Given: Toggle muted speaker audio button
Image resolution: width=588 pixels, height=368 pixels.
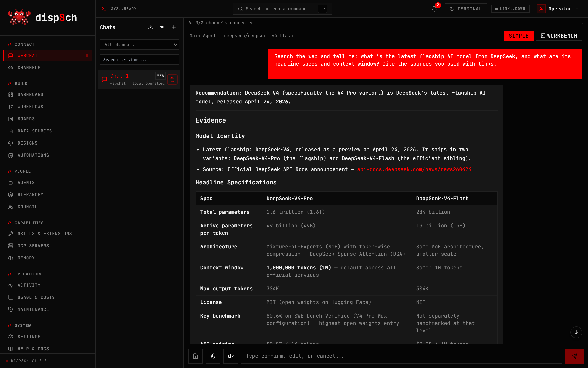Looking at the screenshot, I should 231,356.
